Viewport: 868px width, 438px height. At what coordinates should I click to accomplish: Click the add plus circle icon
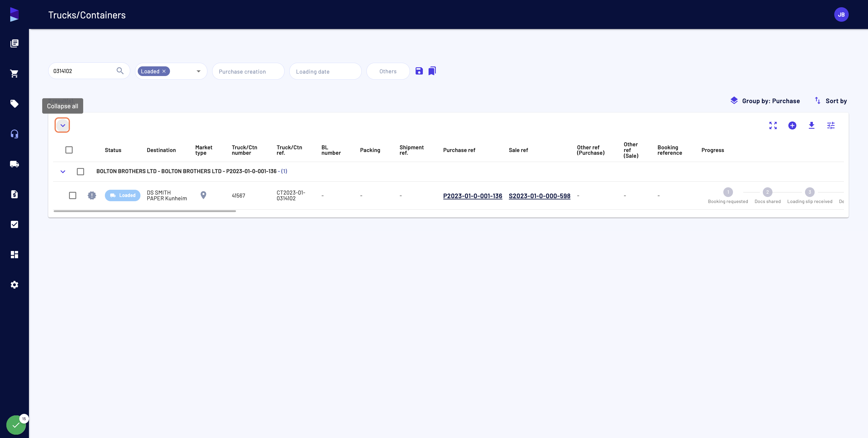[x=792, y=125]
